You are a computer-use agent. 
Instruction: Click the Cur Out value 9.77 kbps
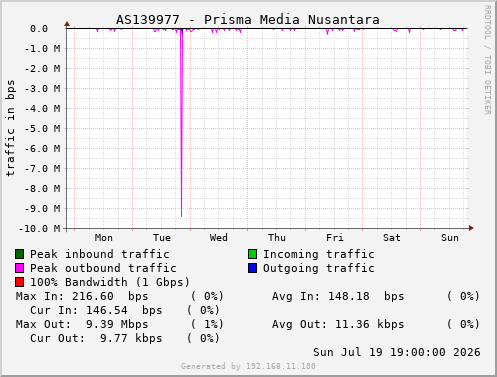(x=131, y=338)
